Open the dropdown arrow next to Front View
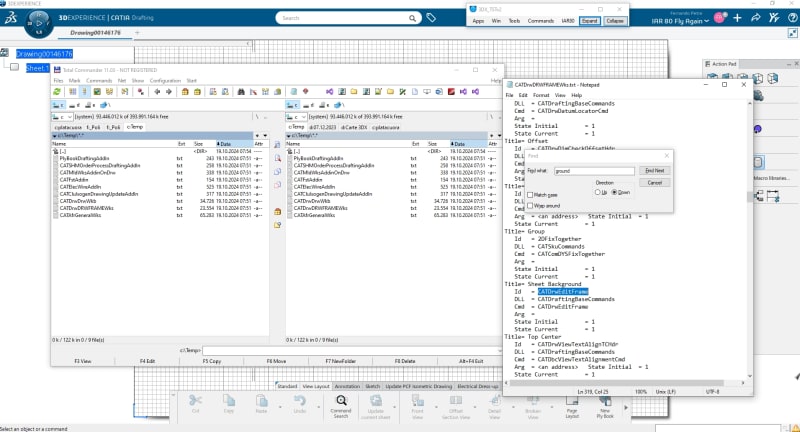This screenshot has height=432, width=800. click(x=436, y=407)
